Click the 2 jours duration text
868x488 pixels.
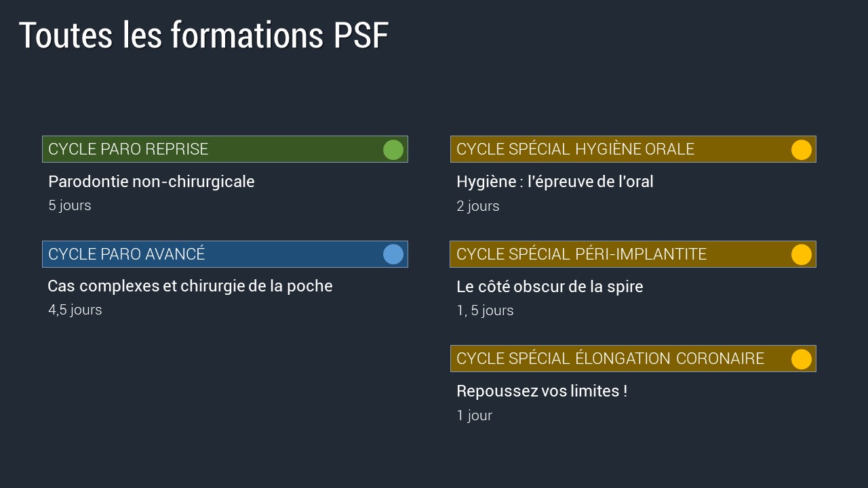coord(478,206)
